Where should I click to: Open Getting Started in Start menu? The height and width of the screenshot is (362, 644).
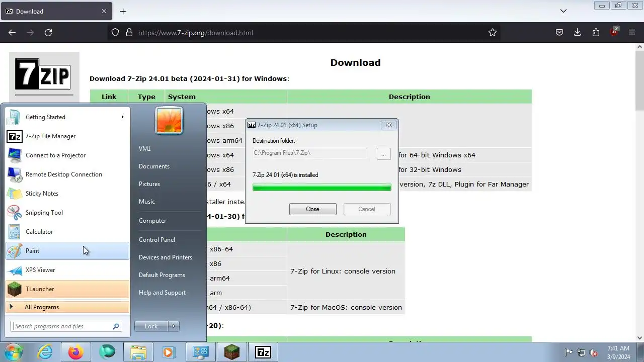67,117
